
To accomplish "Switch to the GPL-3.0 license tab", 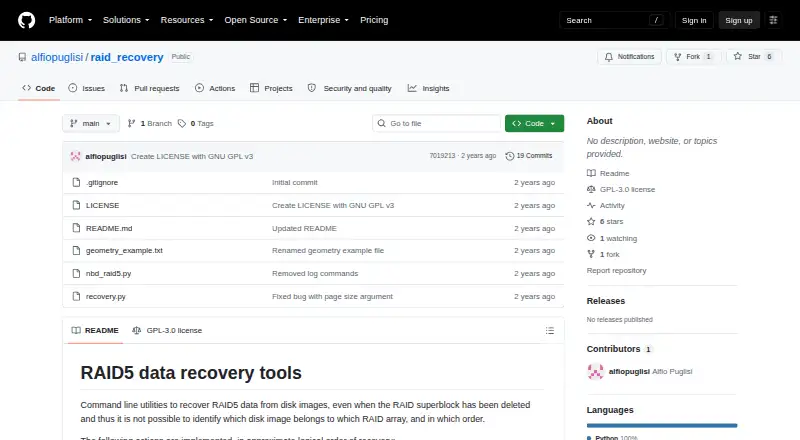I will point(167,330).
